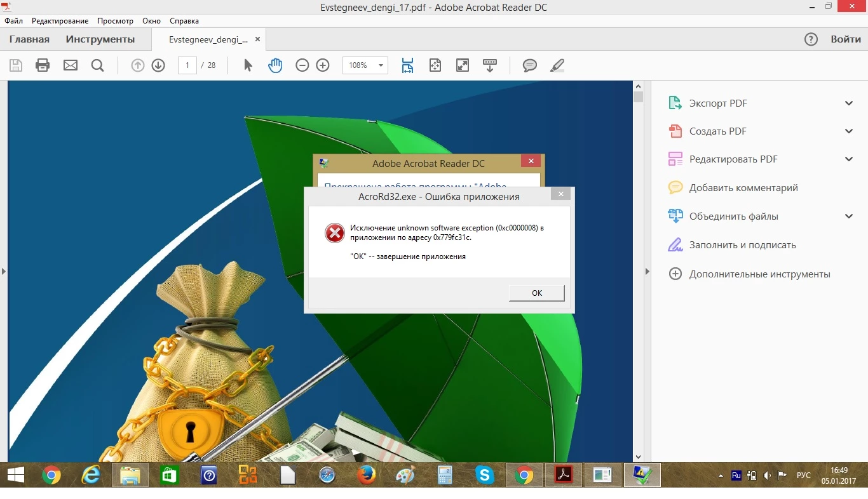Screen dimensions: 868x499
Task: Click the Войти sign-in link
Action: click(846, 39)
